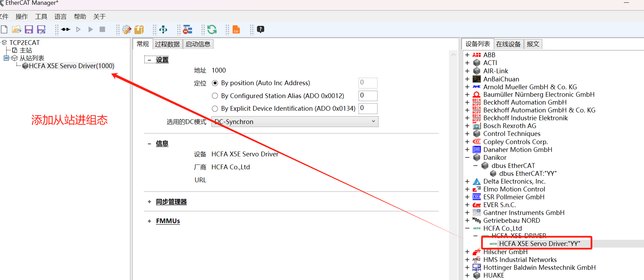The width and height of the screenshot is (644, 280).
Task: Open the gear with pencil settings tool
Action: pos(127,30)
